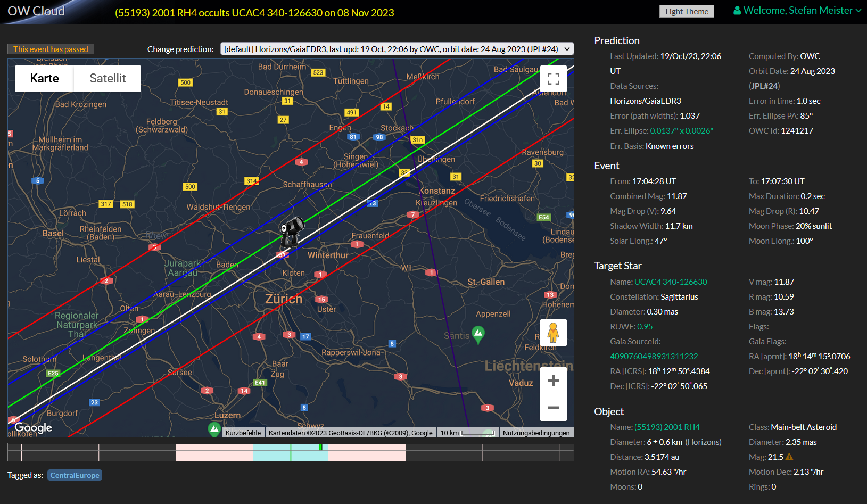Click the left pink band of timeline
This screenshot has width=867, height=504.
tap(214, 452)
